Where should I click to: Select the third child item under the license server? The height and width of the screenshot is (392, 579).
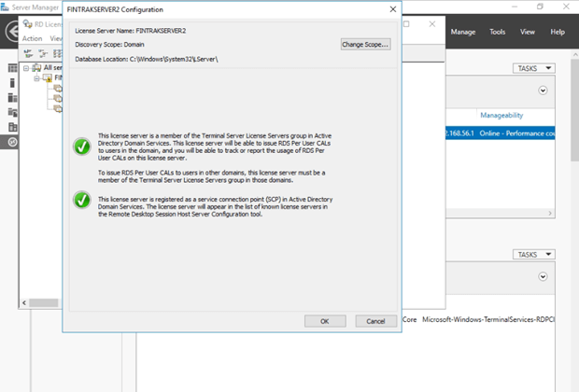click(58, 108)
